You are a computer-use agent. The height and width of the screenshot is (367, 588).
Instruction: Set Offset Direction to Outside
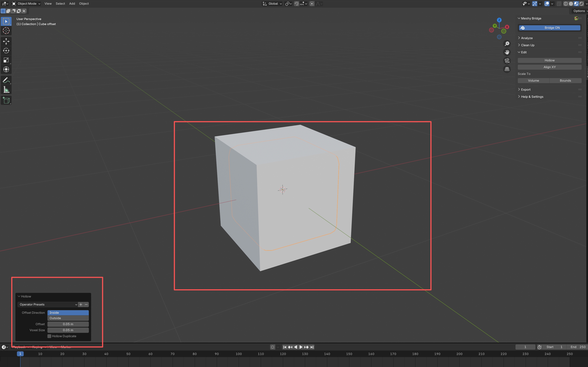[68, 318]
